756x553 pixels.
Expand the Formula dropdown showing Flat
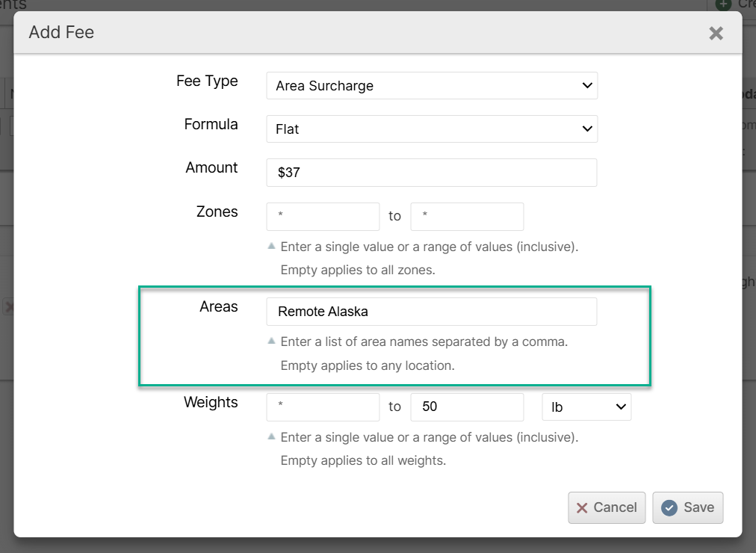(431, 129)
